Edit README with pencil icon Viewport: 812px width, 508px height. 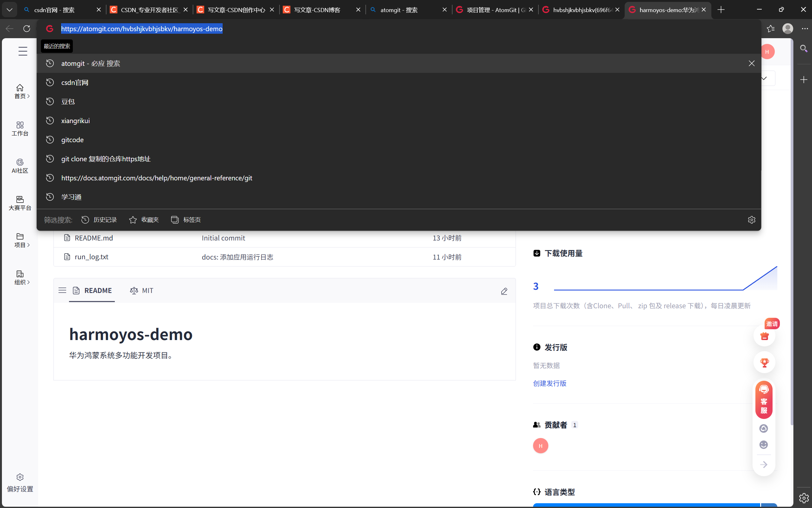pyautogui.click(x=504, y=291)
